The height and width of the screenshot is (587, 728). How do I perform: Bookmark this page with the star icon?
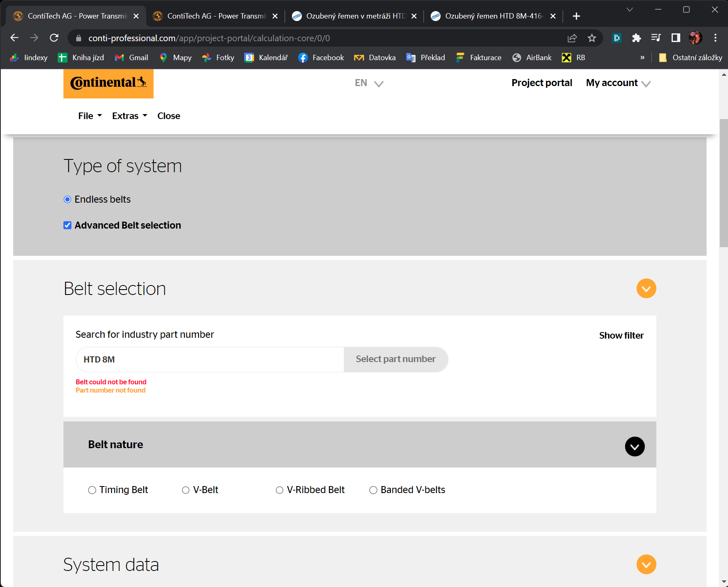[x=592, y=38]
